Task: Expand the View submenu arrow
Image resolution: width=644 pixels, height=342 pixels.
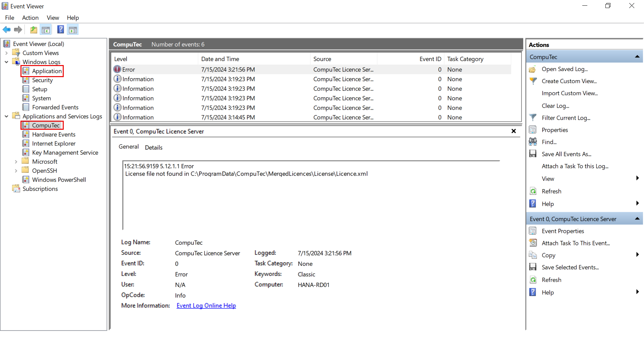Action: 638,178
